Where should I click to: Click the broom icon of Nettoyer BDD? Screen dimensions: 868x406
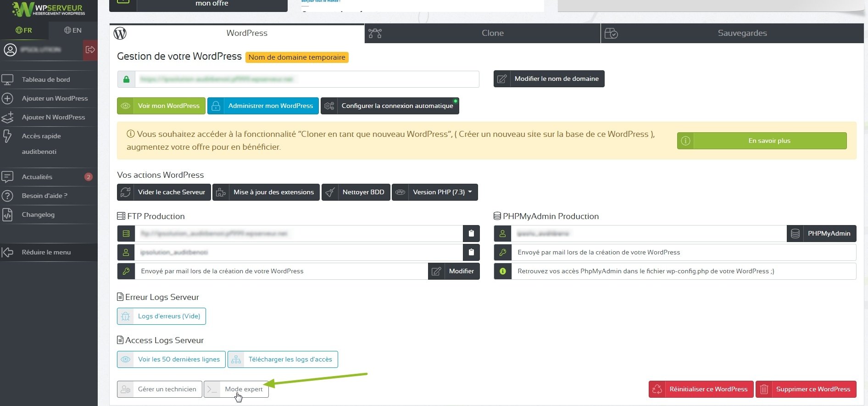pos(330,192)
